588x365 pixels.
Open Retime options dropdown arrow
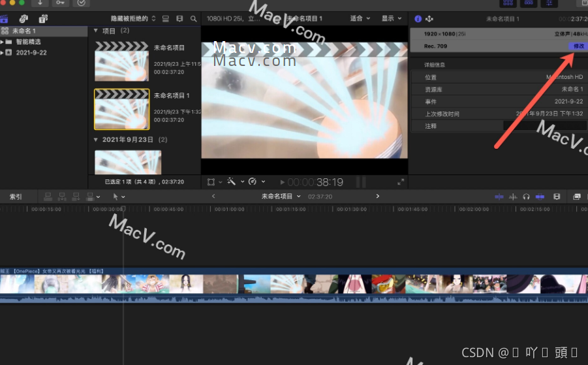click(x=263, y=182)
